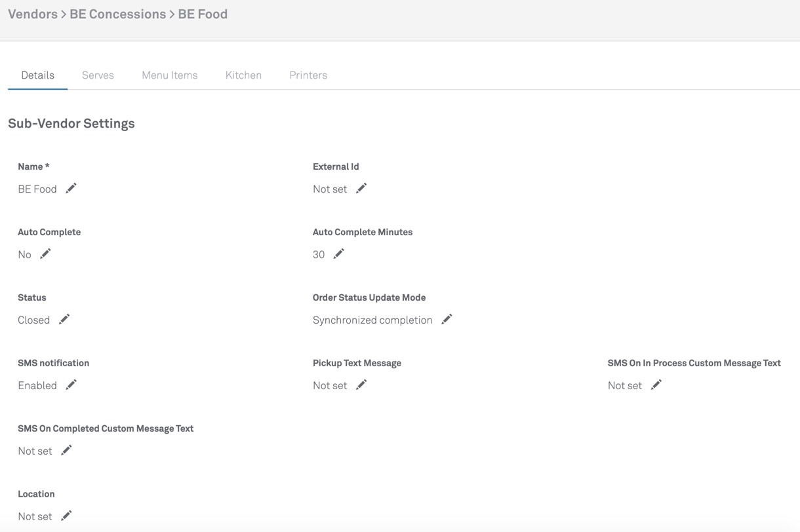
Task: Edit SMS On Completed Custom Message pencil
Action: pyautogui.click(x=66, y=451)
